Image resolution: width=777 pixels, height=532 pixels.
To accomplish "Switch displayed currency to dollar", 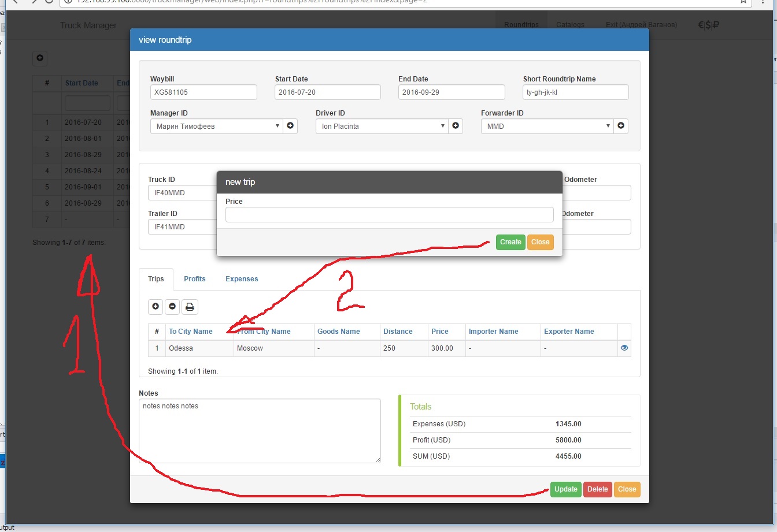I will [x=709, y=25].
